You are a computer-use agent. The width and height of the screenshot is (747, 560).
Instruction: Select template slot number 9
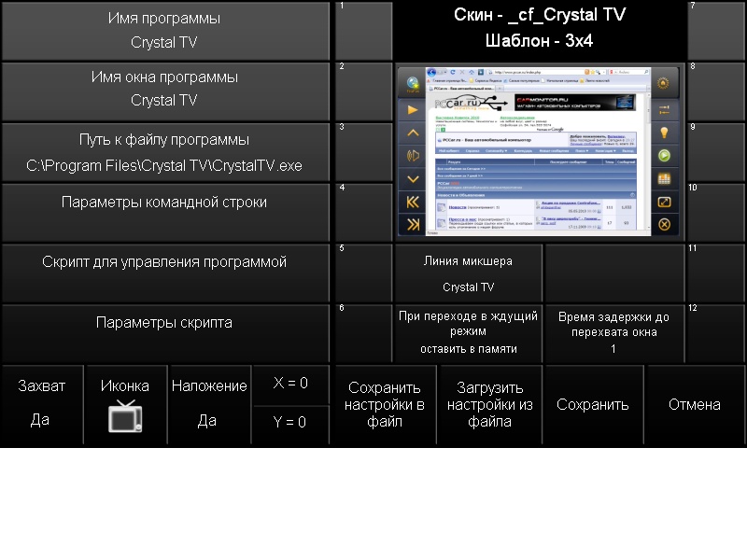pos(716,152)
